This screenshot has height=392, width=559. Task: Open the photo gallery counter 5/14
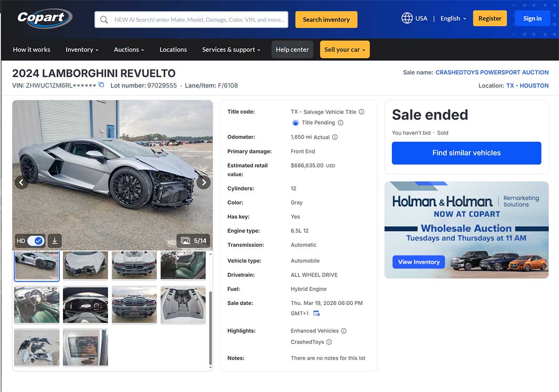(x=193, y=241)
